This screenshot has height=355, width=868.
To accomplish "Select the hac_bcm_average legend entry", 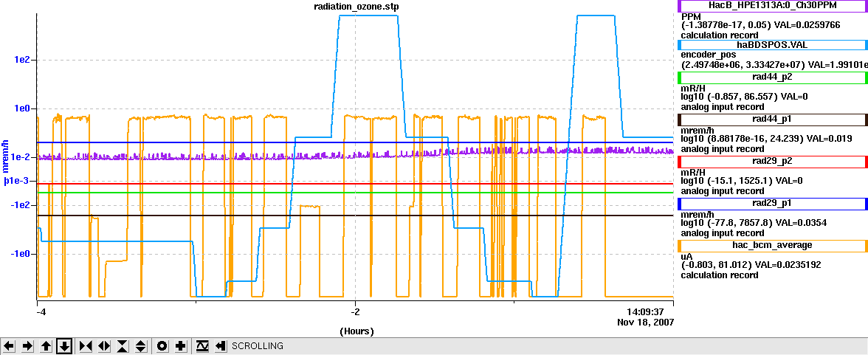I will click(772, 245).
